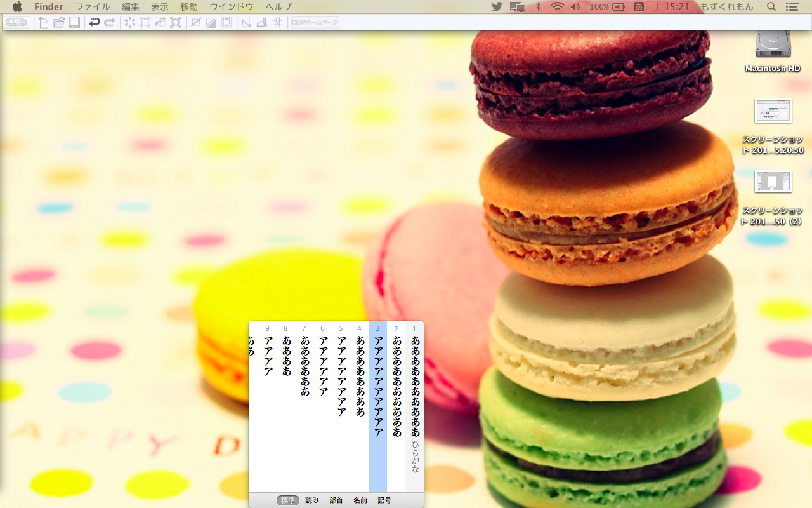This screenshot has height=508, width=812.
Task: Open the volume control menu
Action: click(575, 7)
